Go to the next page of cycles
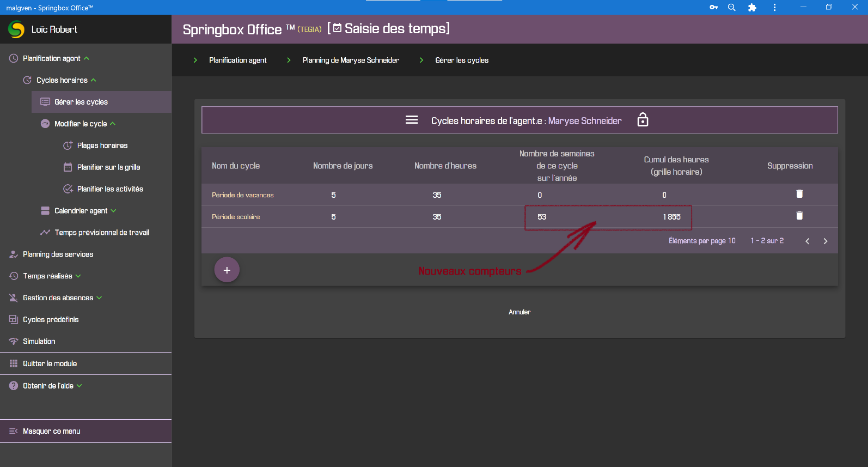The image size is (868, 467). point(826,241)
